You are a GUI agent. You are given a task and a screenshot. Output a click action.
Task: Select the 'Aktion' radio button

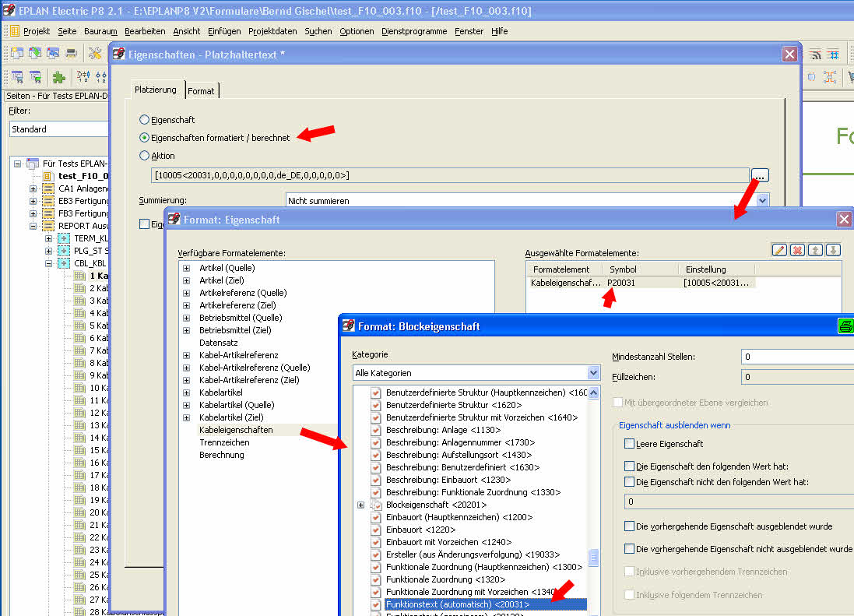[x=144, y=156]
